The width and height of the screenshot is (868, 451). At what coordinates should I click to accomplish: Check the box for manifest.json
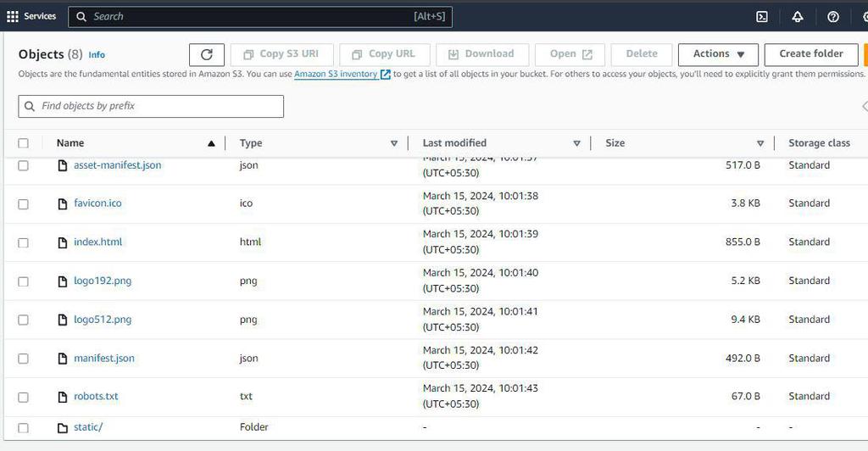[x=23, y=359]
